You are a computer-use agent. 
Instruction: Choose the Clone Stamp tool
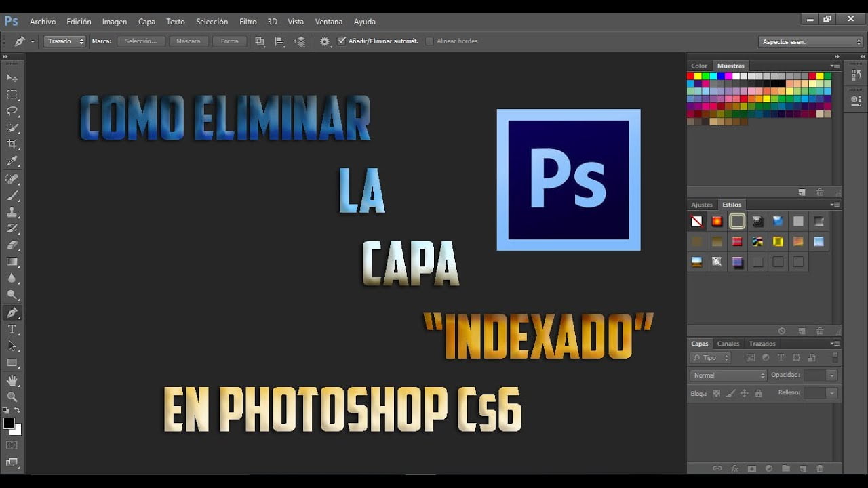(12, 212)
